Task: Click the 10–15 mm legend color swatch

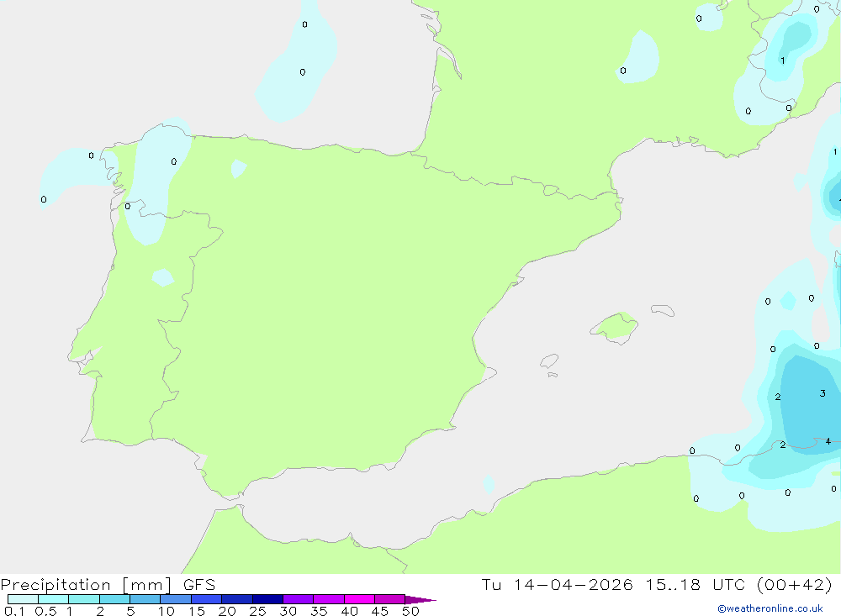Action: click(x=176, y=599)
